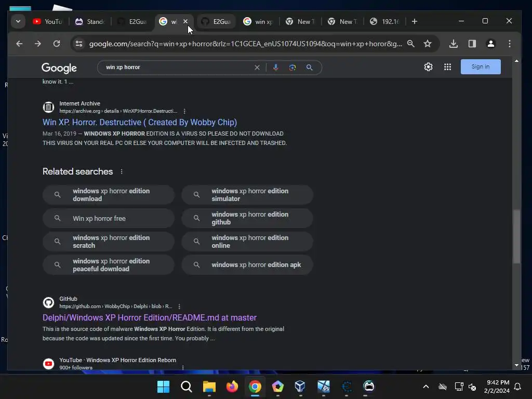The image size is (532, 399).
Task: Search windows xp horror edition online
Action: click(x=247, y=242)
